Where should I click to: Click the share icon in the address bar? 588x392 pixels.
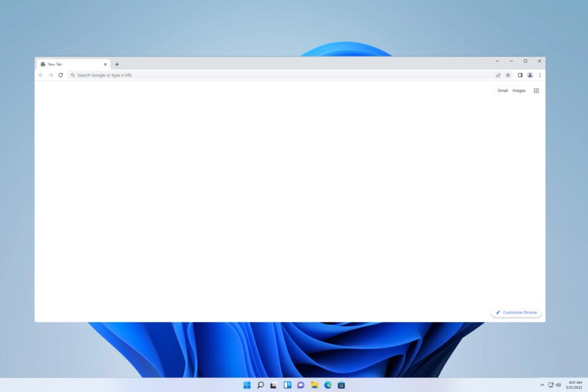pos(498,75)
